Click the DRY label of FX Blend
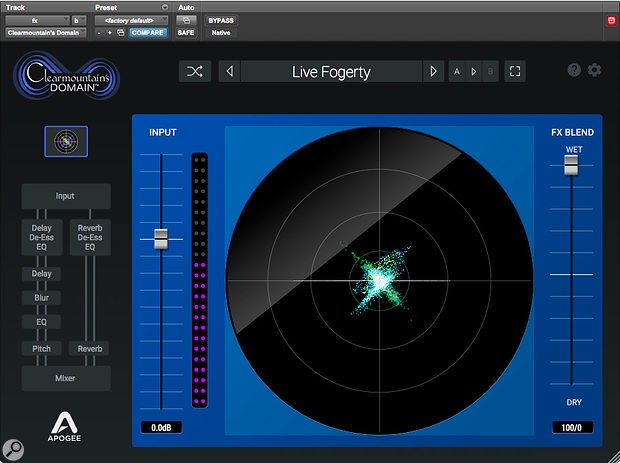The width and height of the screenshot is (620, 463). click(x=574, y=403)
